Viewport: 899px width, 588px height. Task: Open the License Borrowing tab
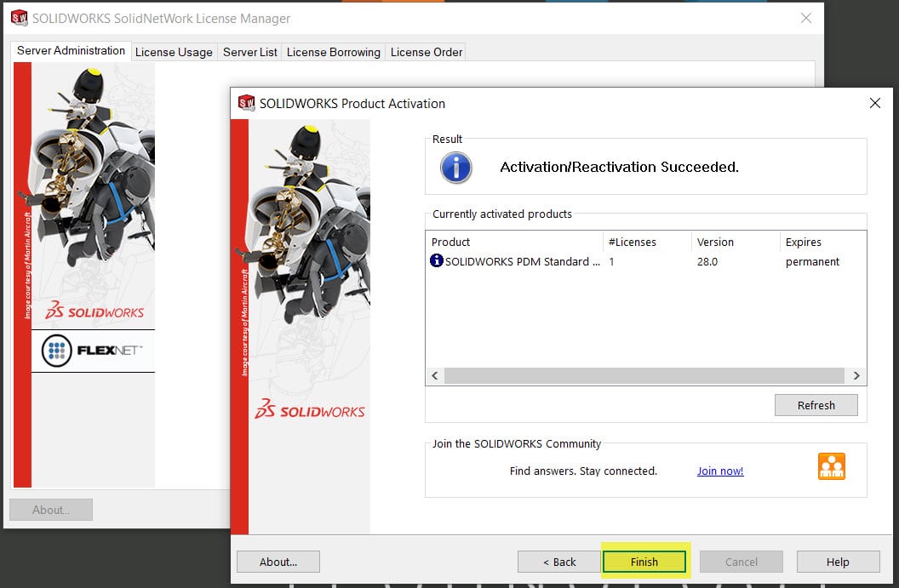coord(333,52)
